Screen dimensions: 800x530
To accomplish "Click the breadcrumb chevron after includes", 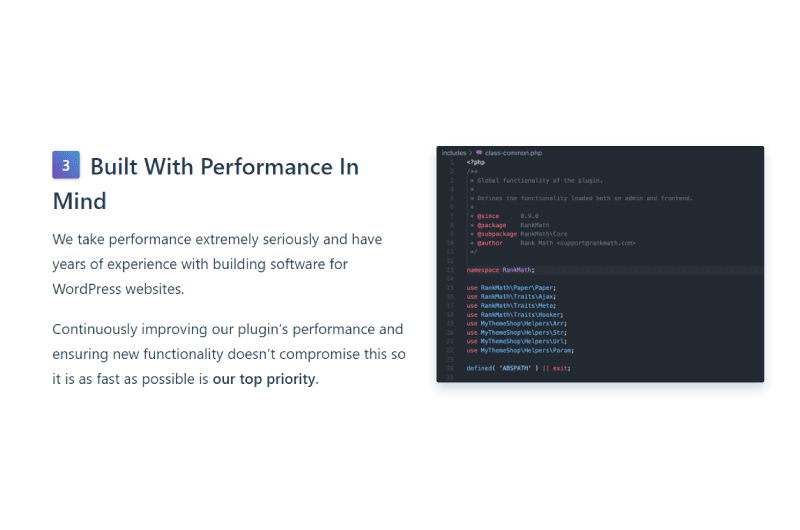I will click(x=470, y=153).
